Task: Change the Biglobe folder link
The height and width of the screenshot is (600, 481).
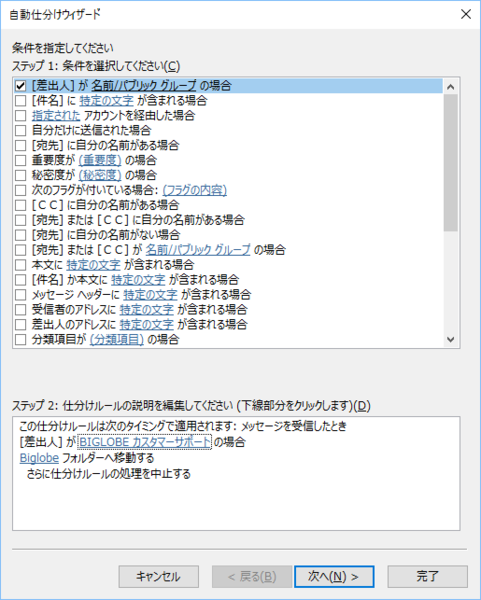Action: [39, 458]
